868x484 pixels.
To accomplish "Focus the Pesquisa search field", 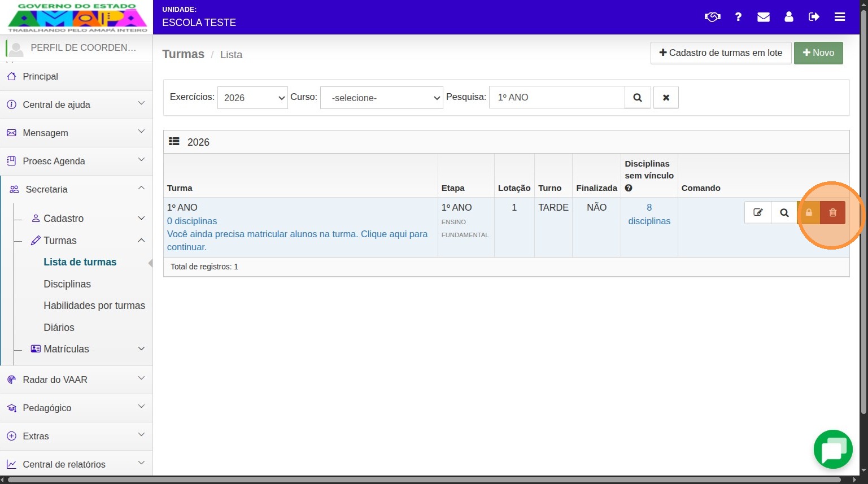I will pos(557,97).
